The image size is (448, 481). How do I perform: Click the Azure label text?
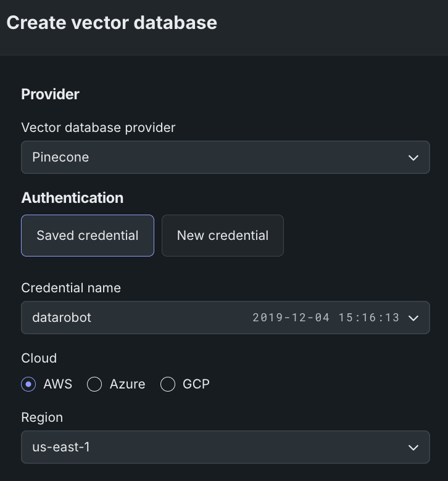pyautogui.click(x=128, y=384)
